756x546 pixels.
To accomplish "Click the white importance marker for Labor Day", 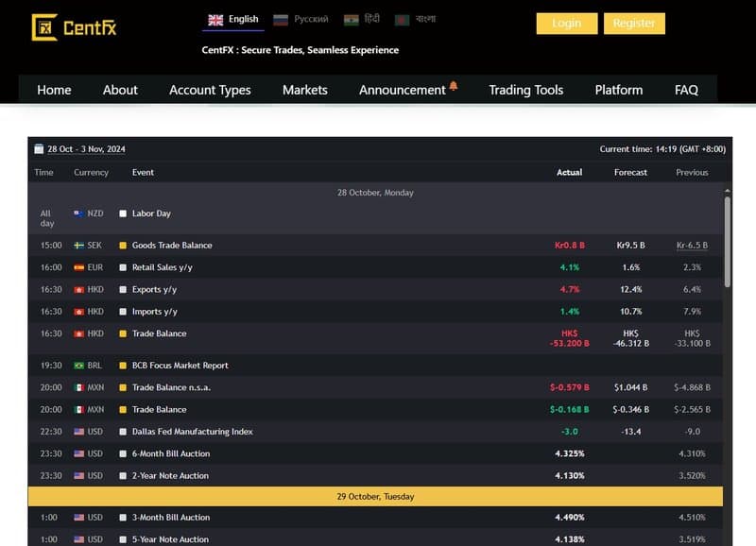I will point(123,214).
